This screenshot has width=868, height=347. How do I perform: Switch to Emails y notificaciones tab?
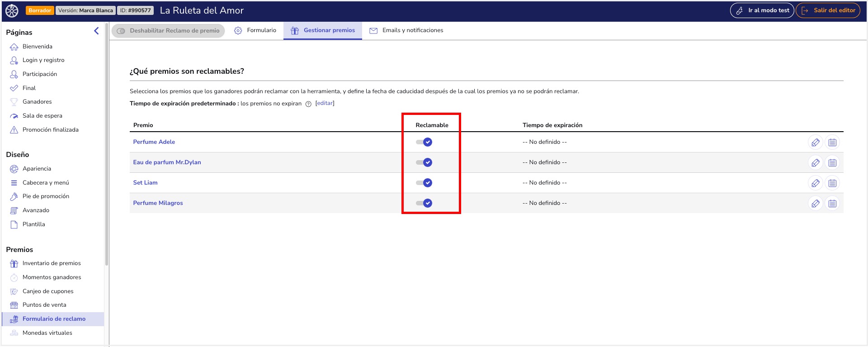click(x=406, y=30)
